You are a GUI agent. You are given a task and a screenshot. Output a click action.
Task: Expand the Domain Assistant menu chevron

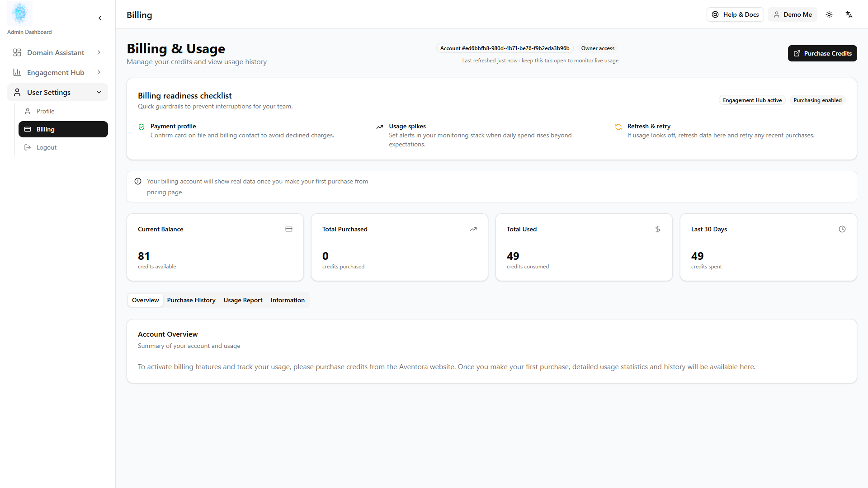[x=99, y=52]
